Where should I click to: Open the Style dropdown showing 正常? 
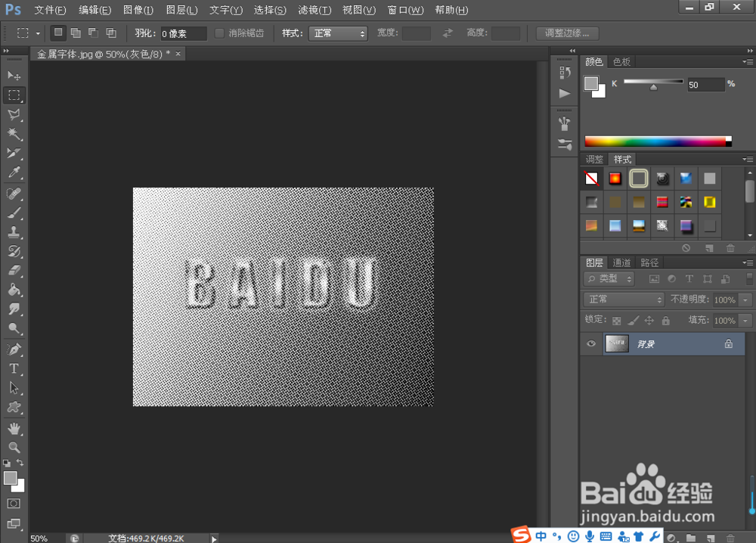(338, 33)
